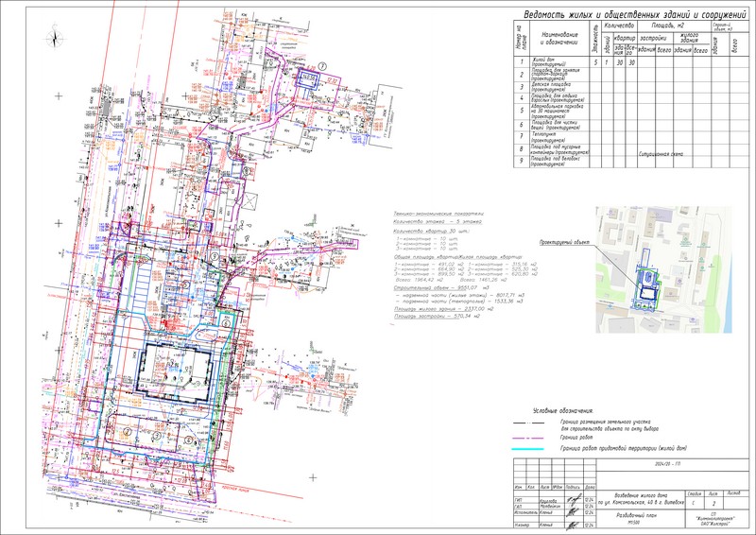The width and height of the screenshot is (756, 535).
Task: Click the 'Наименование и обозначении' header cell
Action: (559, 38)
